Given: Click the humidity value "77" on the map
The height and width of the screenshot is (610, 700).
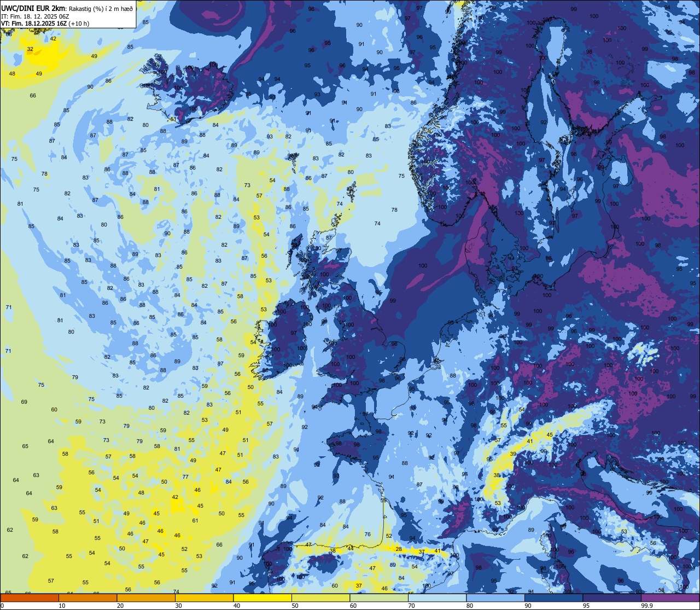Looking at the screenshot, I should click(x=185, y=477).
